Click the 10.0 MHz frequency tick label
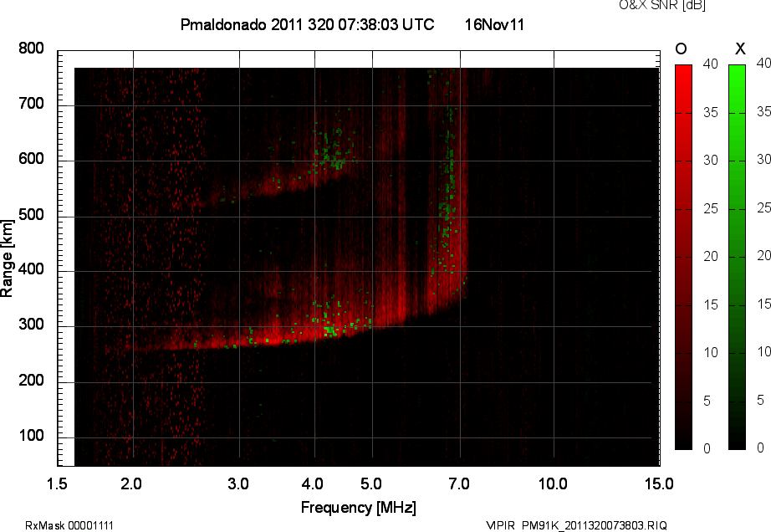The height and width of the screenshot is (532, 771). (553, 483)
